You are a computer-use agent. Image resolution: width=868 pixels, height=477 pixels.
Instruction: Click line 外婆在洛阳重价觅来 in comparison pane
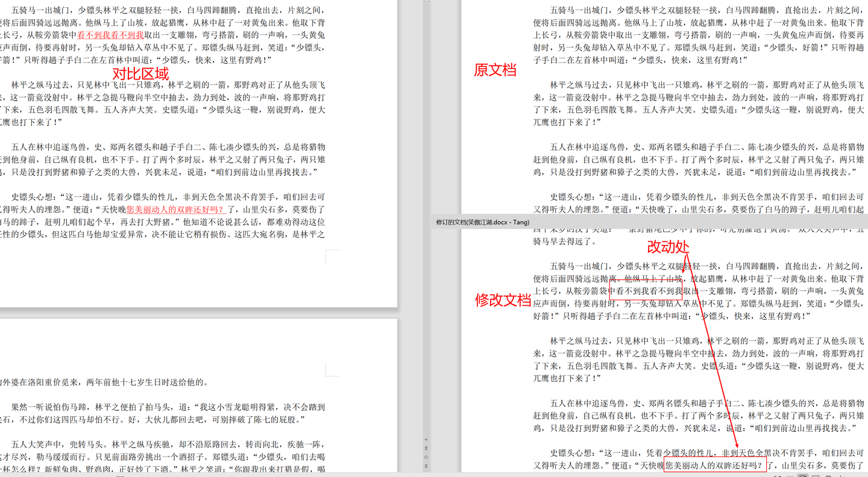tap(104, 382)
